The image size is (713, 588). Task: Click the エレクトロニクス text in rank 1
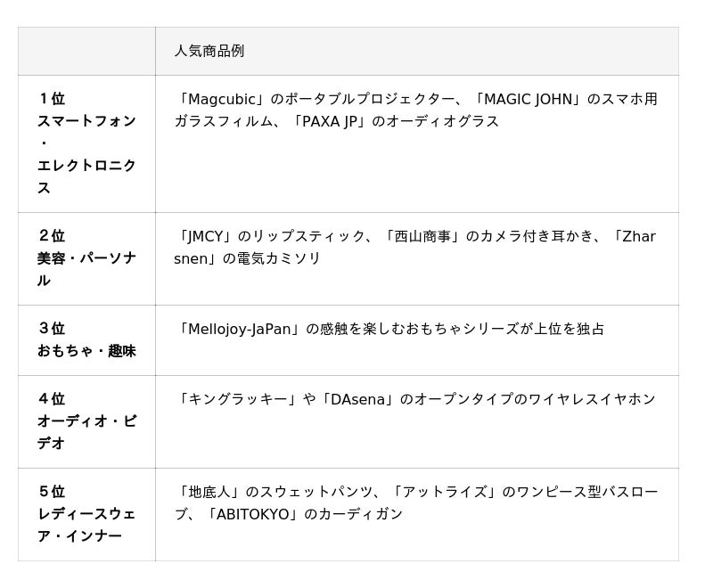86,176
